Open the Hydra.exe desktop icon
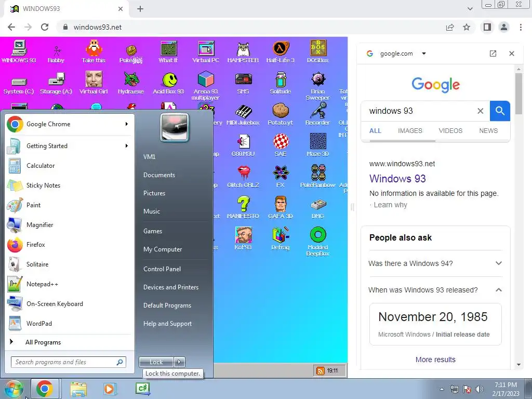The width and height of the screenshot is (532, 399). (131, 83)
